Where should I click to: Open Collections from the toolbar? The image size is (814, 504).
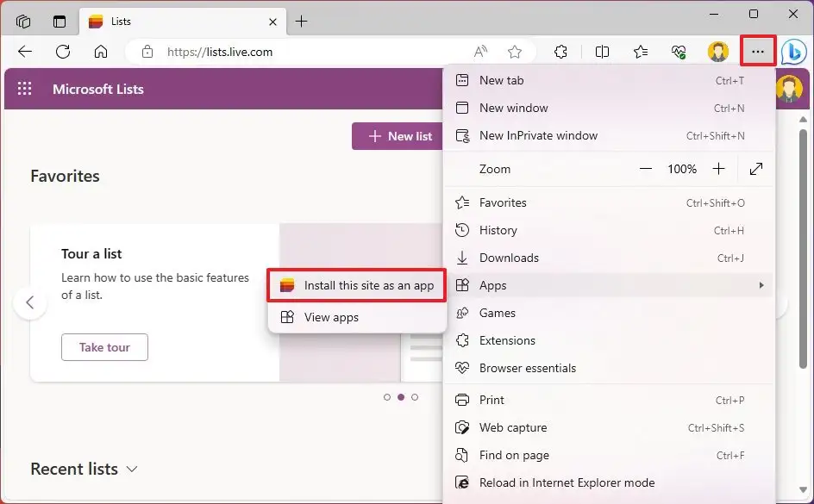[x=640, y=52]
